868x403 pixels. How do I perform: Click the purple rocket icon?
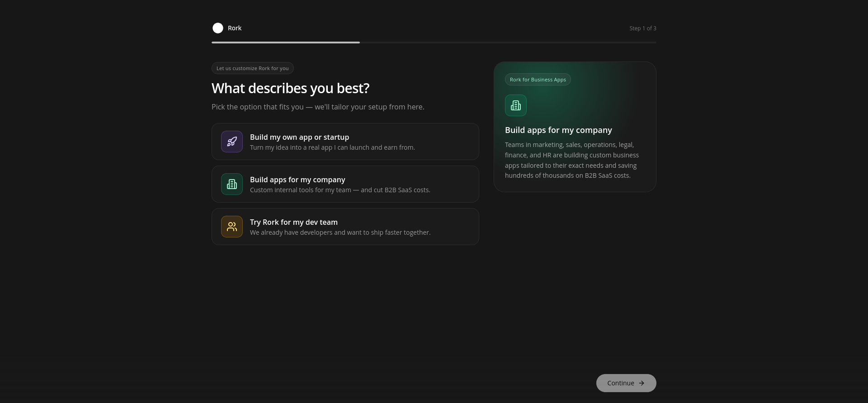point(232,142)
